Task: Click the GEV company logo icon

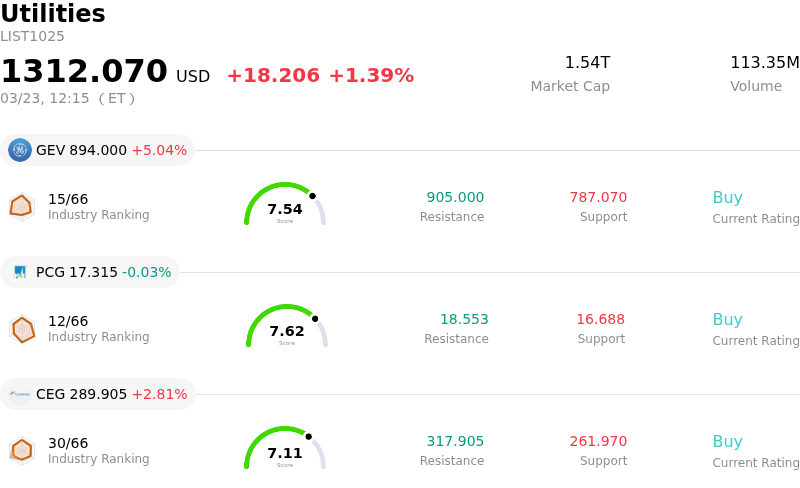Action: [x=20, y=150]
